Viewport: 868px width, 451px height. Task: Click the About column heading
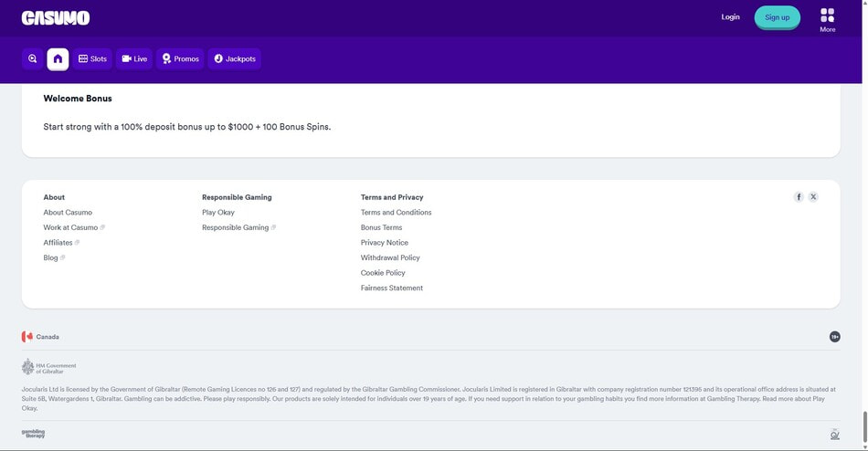click(54, 197)
